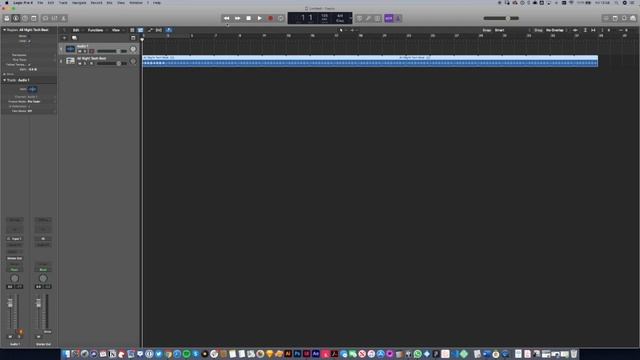Click the bar position display showing 1 1

306,18
